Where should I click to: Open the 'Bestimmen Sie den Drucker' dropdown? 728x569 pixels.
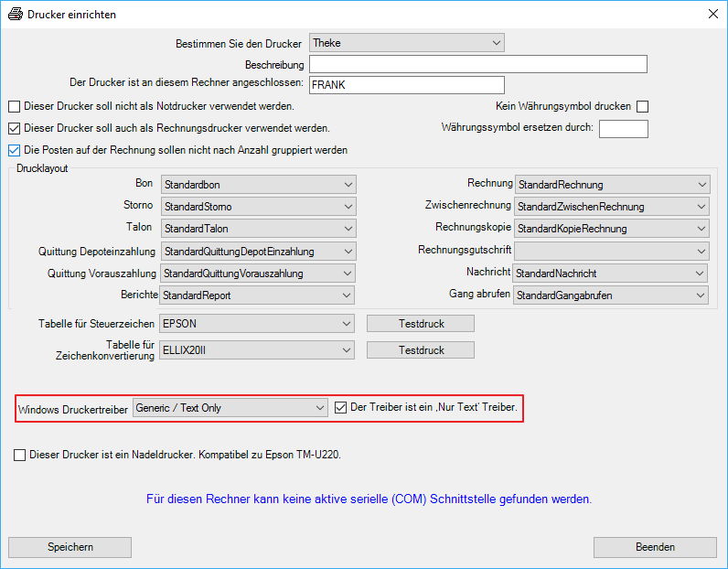pos(407,42)
